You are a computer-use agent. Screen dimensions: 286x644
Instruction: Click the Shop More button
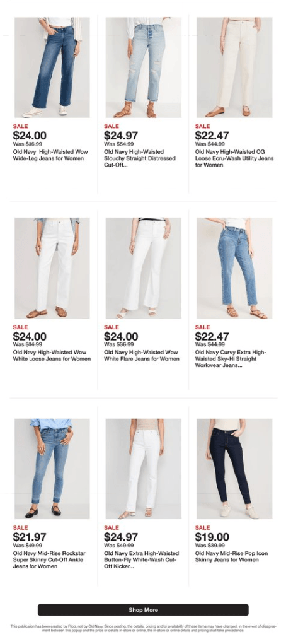coord(143,609)
